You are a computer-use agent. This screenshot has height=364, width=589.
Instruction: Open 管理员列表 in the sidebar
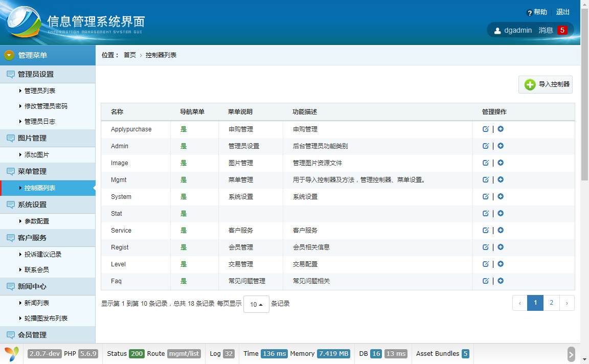click(x=40, y=90)
